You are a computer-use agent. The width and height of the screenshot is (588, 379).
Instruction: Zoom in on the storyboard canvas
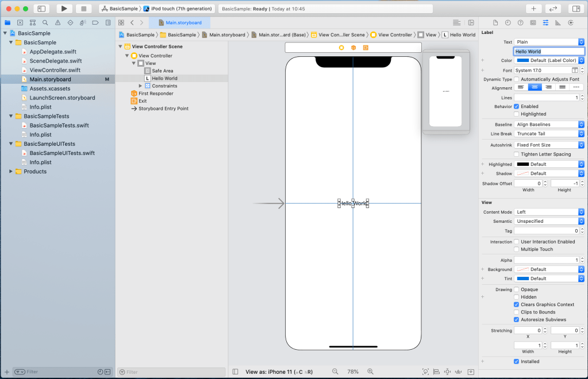coord(371,372)
